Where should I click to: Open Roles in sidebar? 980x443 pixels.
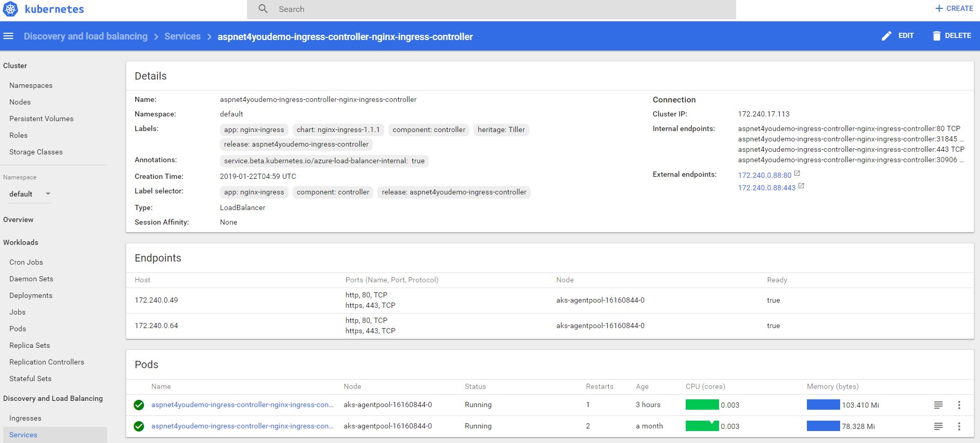click(x=18, y=135)
